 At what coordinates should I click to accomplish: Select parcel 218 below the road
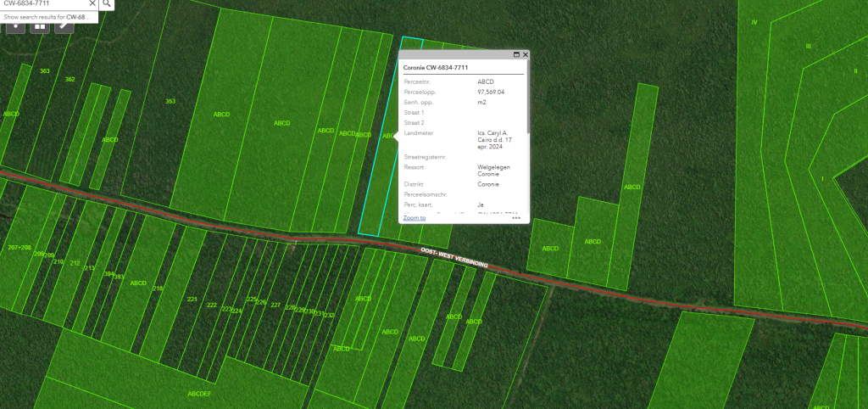point(158,289)
